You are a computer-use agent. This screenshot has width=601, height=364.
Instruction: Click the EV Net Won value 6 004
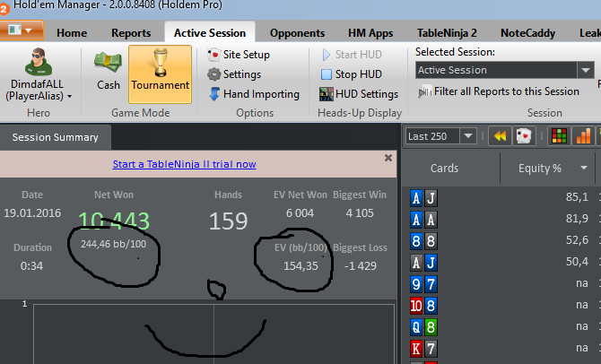[x=300, y=213]
